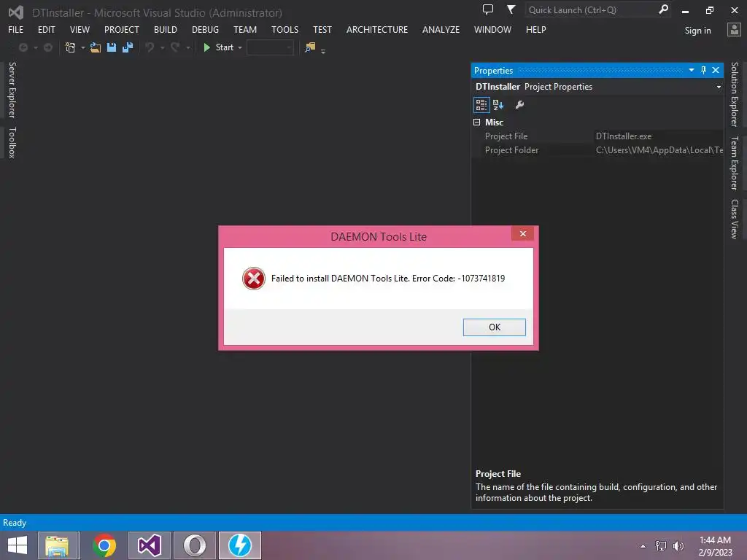Open the Server Explorer side tab
This screenshot has height=560, width=747.
click(x=12, y=90)
